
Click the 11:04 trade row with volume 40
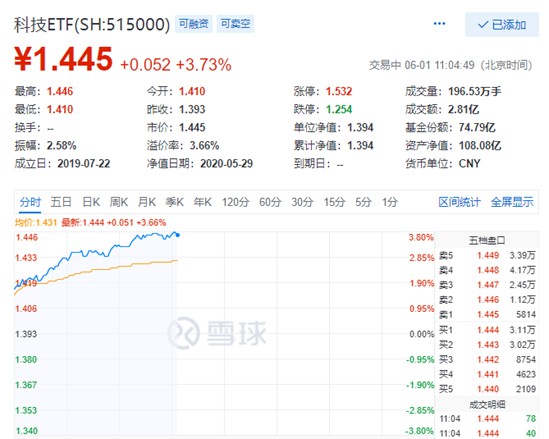tap(487, 433)
